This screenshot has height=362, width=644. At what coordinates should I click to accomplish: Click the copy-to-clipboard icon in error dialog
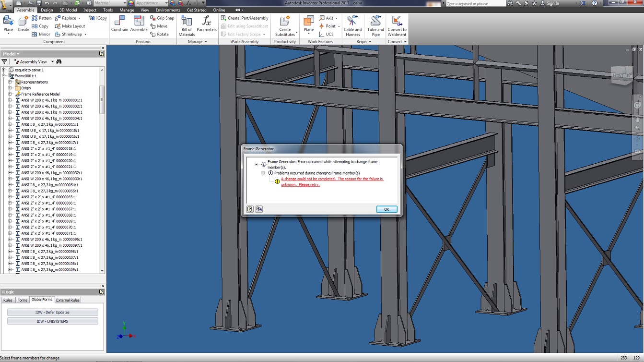click(259, 209)
